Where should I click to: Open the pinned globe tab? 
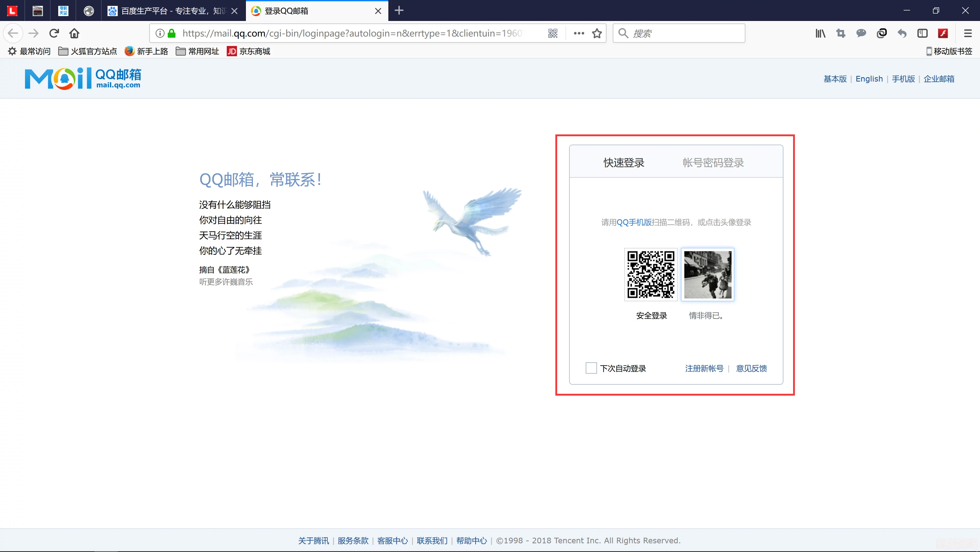tap(89, 11)
